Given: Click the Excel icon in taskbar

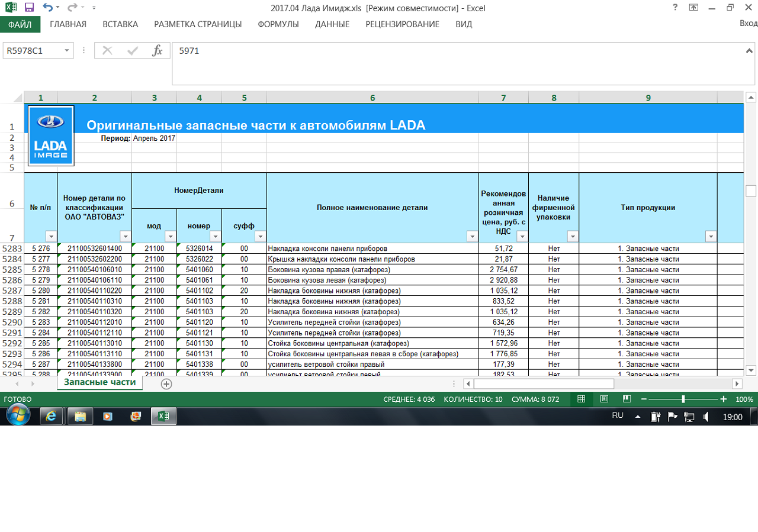Looking at the screenshot, I should 163,417.
